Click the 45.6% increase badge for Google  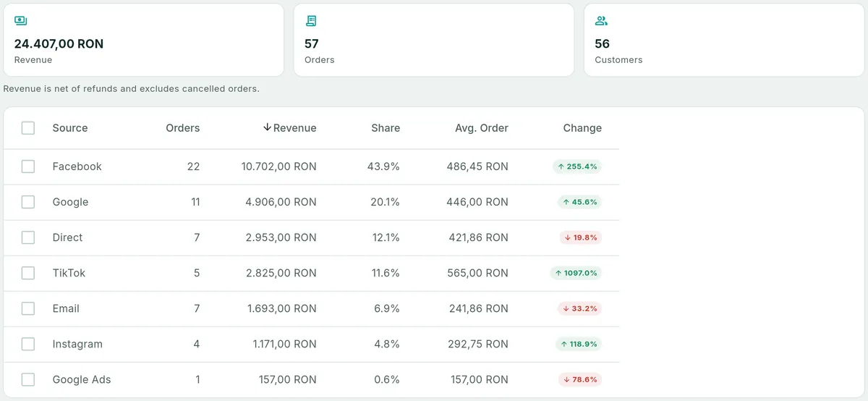pyautogui.click(x=579, y=202)
